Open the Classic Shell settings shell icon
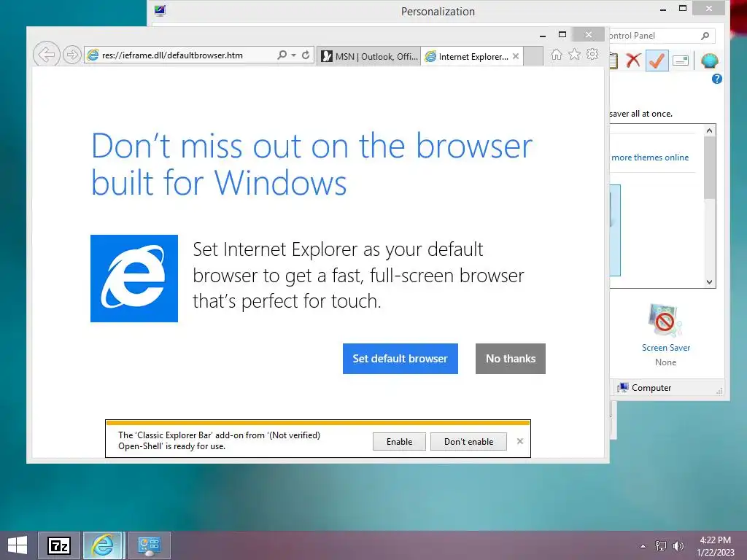 [709, 61]
